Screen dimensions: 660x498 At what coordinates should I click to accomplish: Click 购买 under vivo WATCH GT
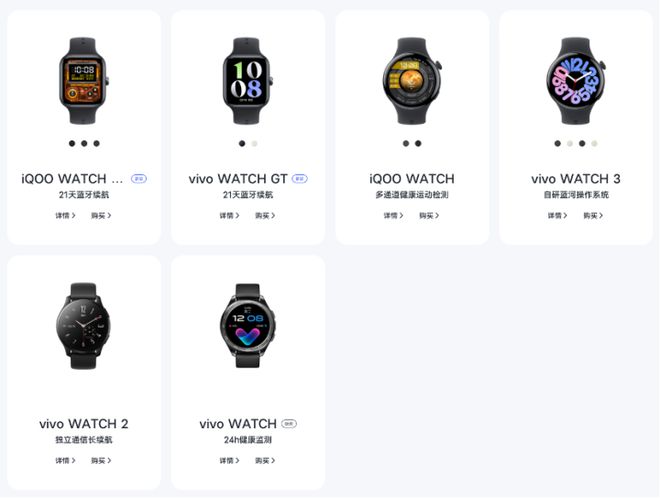(265, 216)
